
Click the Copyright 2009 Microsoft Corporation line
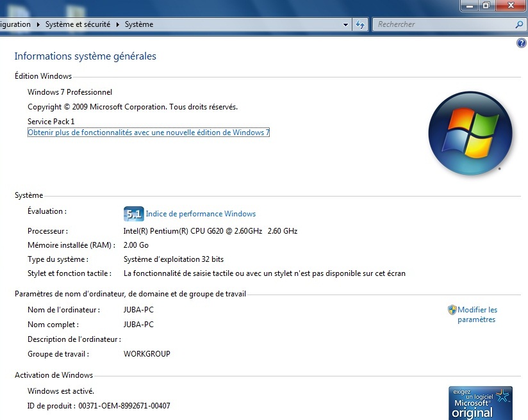pos(133,107)
